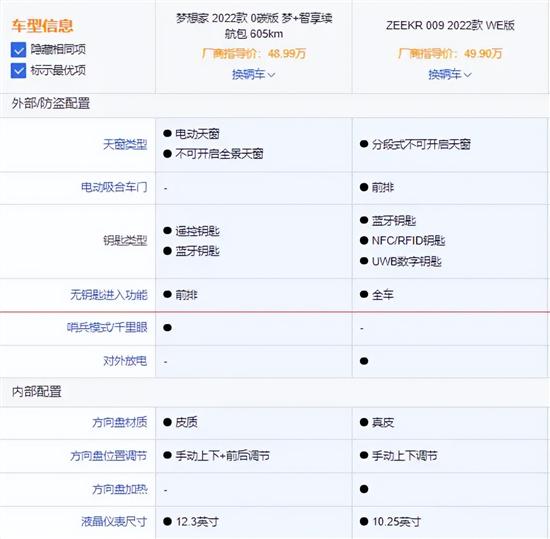Click the 遥控钥匙 value
This screenshot has height=539, width=550.
pyautogui.click(x=197, y=231)
